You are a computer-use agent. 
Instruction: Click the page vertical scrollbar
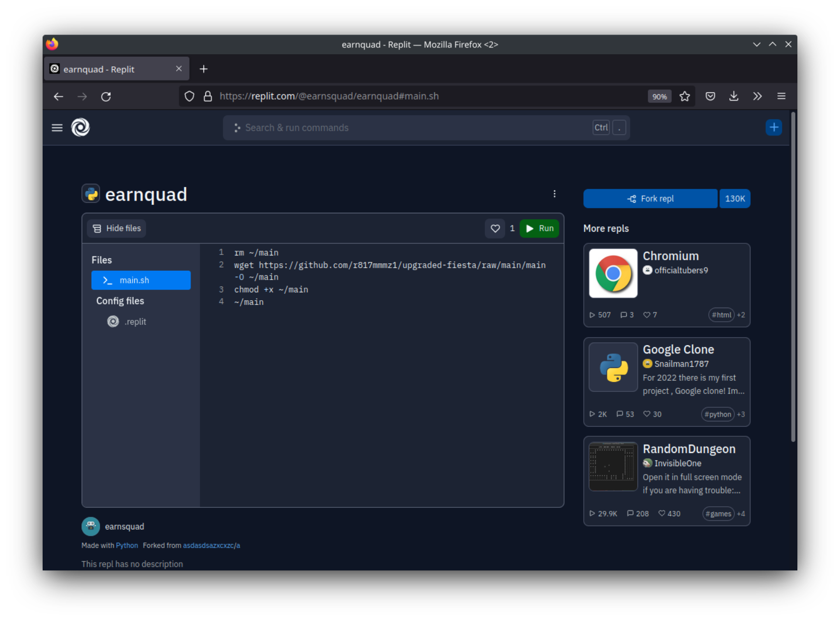(793, 277)
